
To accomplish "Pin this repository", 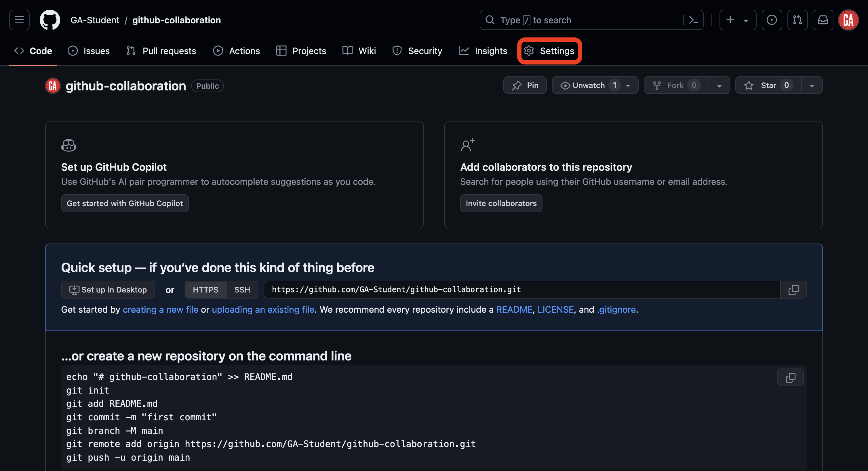I will click(x=525, y=85).
